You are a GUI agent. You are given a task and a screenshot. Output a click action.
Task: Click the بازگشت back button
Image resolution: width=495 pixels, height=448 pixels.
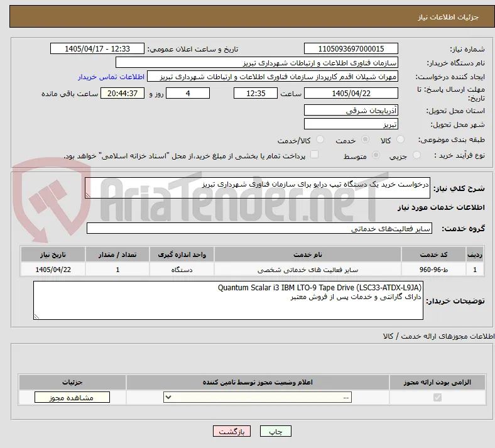pos(232,431)
